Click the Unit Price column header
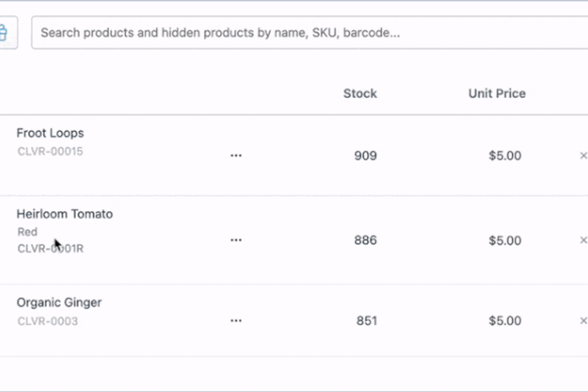This screenshot has width=588, height=392. 497,93
